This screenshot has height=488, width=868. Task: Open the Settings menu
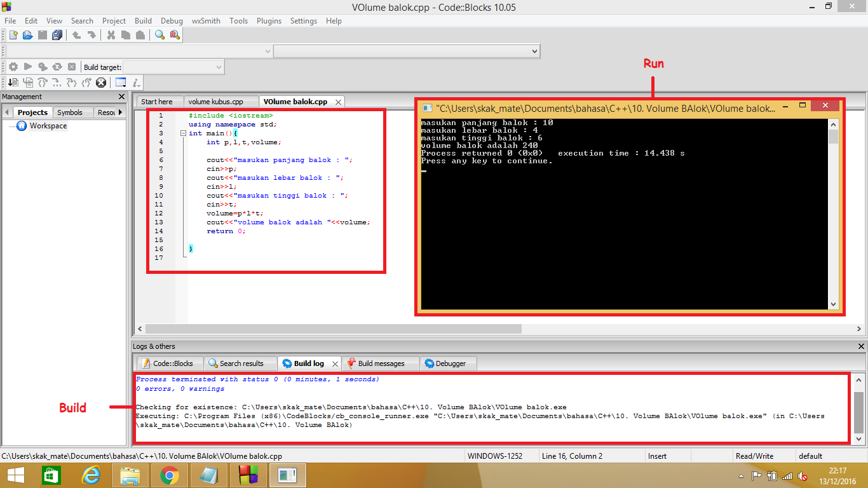[304, 21]
